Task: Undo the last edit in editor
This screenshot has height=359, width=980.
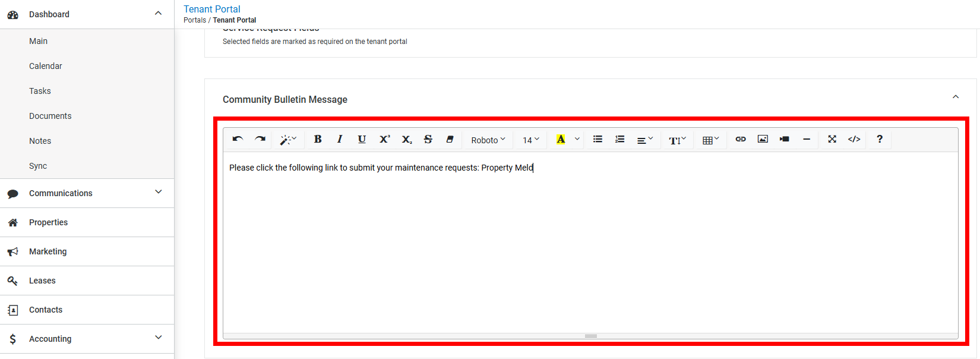Action: click(238, 139)
